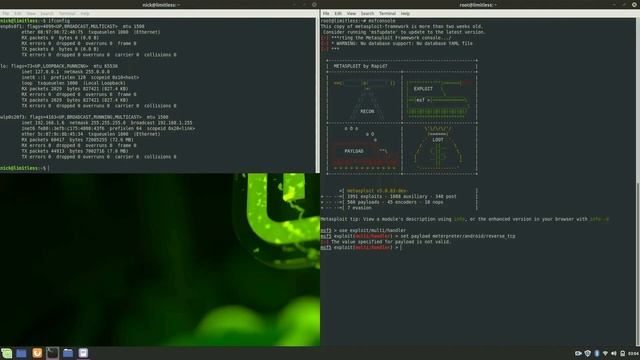640x360 pixels.
Task: Open Search menu in nick terminal
Action: [47, 13]
